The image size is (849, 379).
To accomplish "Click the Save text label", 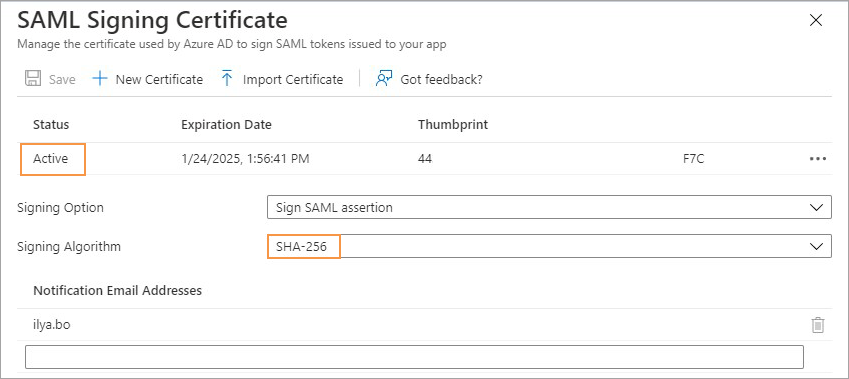I will click(x=62, y=80).
